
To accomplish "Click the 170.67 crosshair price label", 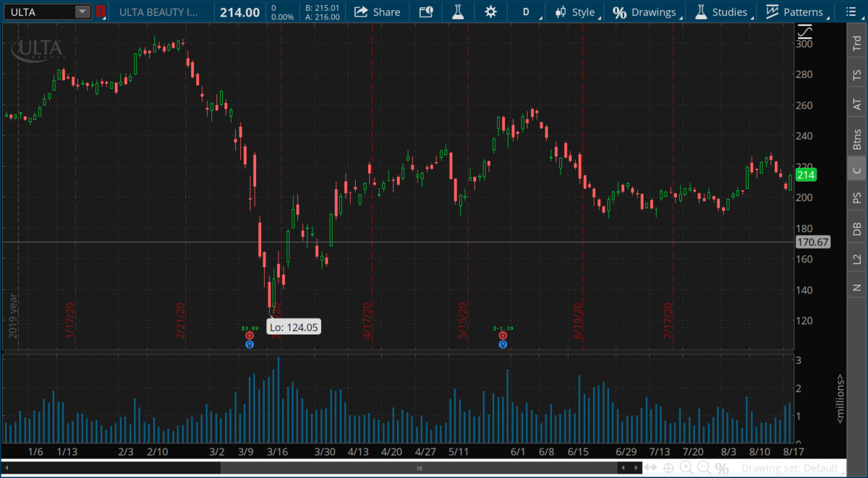I will 812,242.
